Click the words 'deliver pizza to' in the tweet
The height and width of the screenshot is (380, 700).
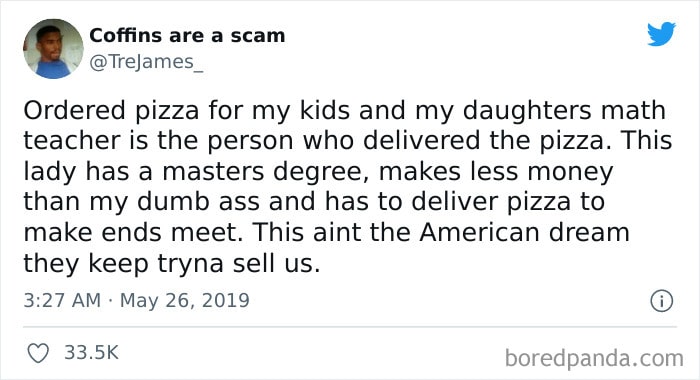508,202
